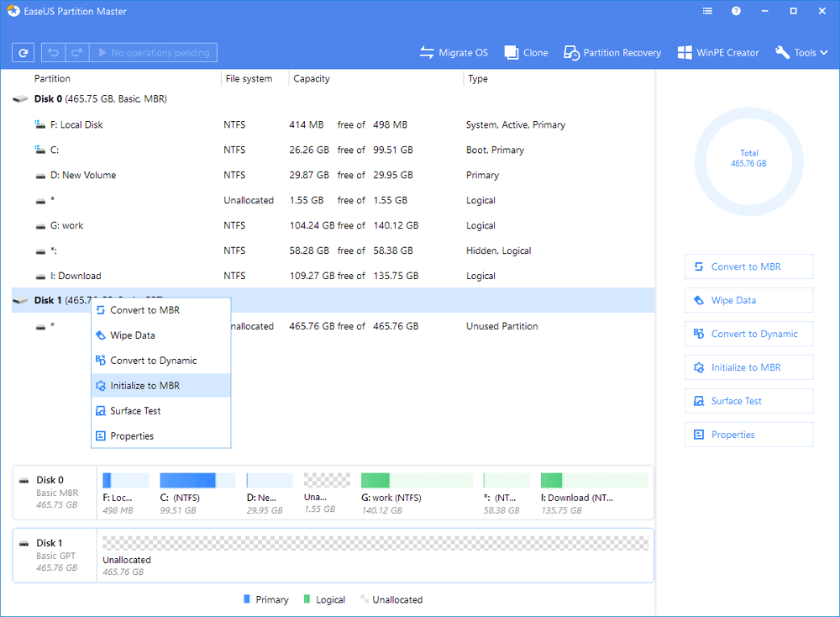The width and height of the screenshot is (840, 617).
Task: Pick Surface Test in context menu
Action: pyautogui.click(x=135, y=411)
